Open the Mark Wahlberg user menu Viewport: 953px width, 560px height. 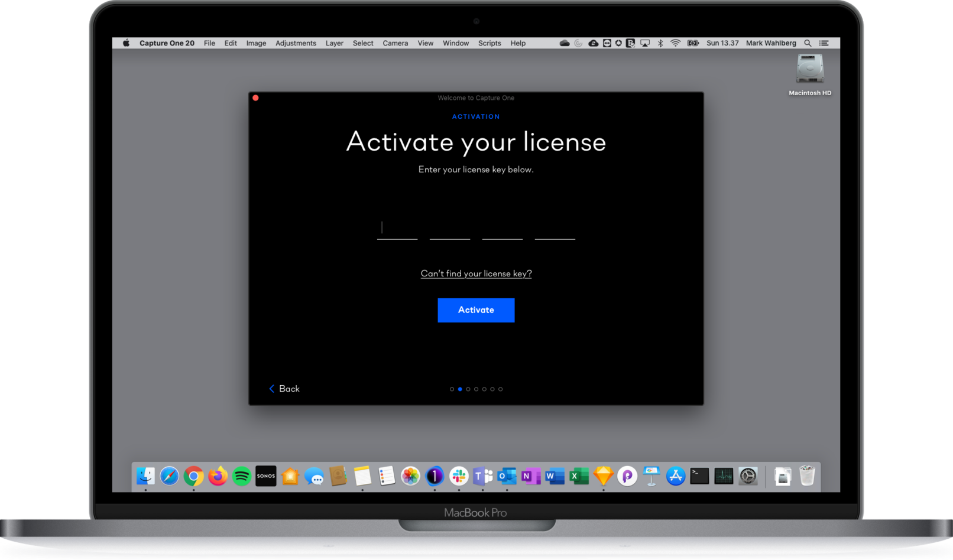[x=771, y=43]
